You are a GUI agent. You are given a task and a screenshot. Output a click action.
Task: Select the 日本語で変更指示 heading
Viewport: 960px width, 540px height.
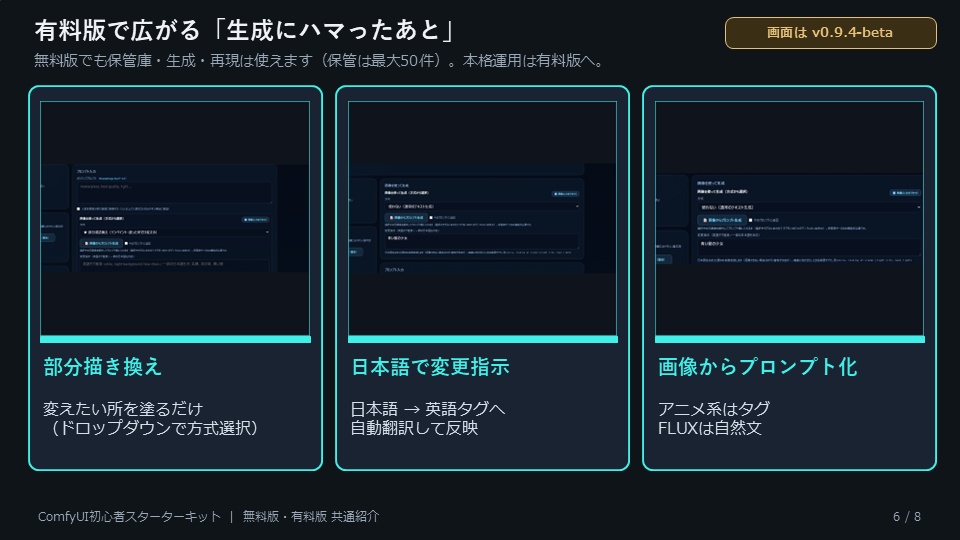click(x=430, y=367)
